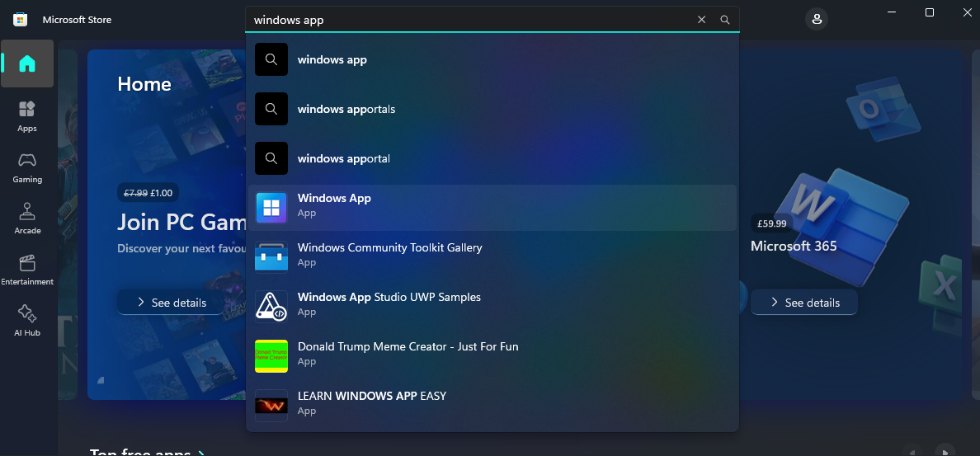Screen dimensions: 980x456
Task: Click the App Studio UWP Samples icon
Action: point(271,307)
